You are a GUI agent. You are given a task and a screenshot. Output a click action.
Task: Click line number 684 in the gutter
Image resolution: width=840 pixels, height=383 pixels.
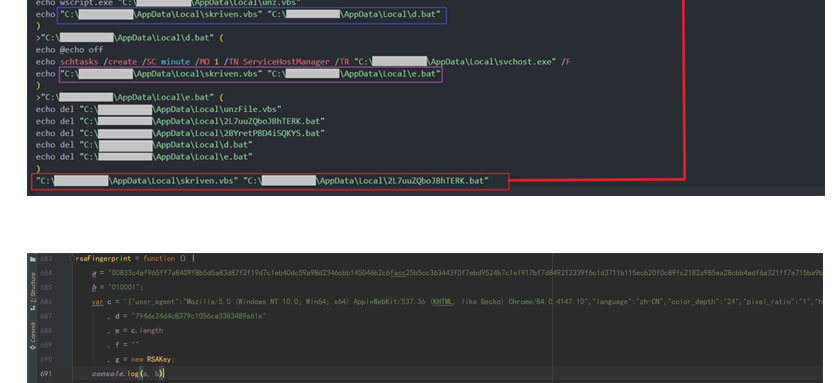47,273
